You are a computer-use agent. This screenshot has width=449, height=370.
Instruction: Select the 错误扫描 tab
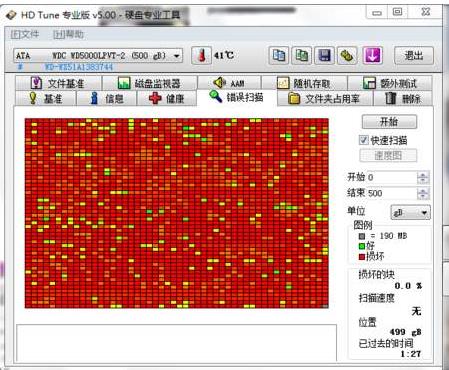click(237, 97)
